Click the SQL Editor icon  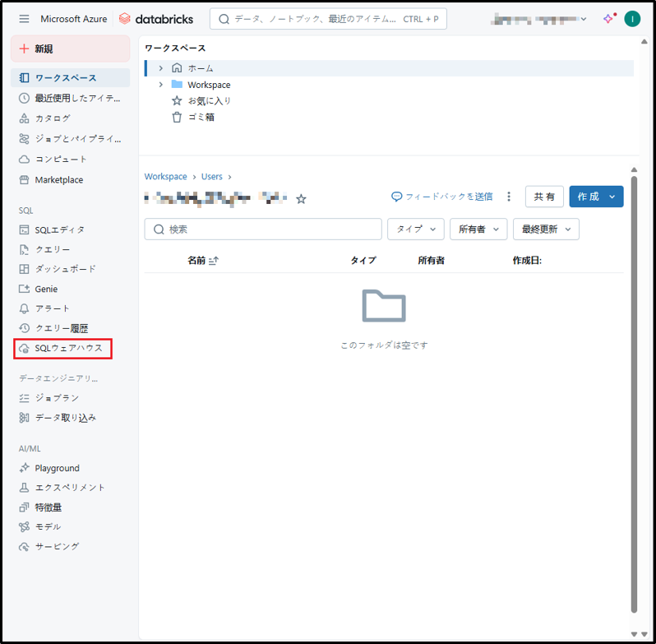pos(25,229)
